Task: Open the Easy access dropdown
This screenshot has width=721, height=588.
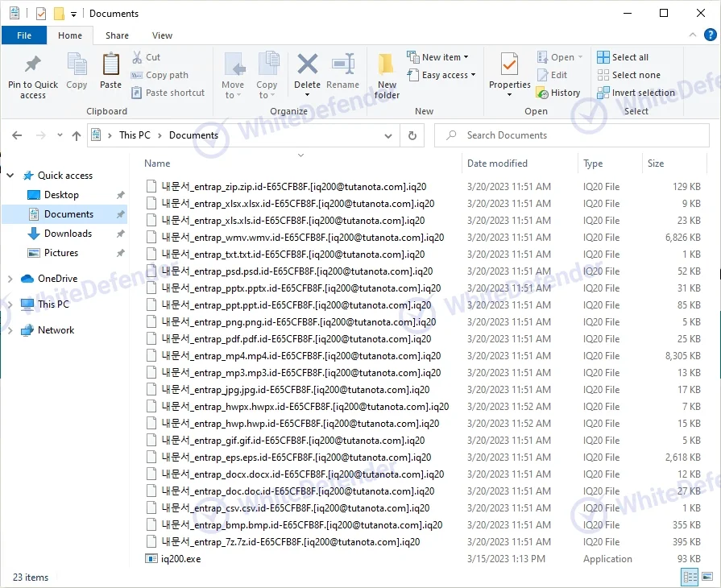Action: coord(441,75)
